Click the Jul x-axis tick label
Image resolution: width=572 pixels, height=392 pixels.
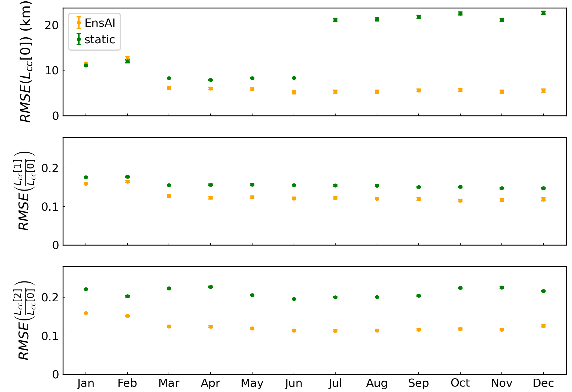click(335, 383)
